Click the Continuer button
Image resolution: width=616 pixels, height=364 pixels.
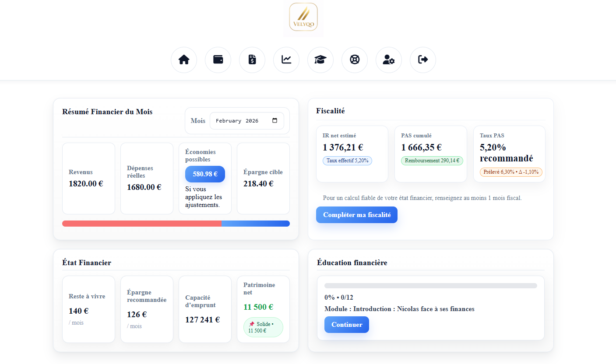tap(347, 325)
